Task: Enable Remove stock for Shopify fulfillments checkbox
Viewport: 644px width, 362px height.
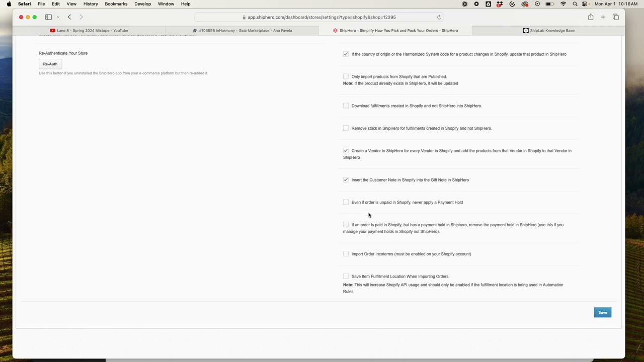Action: pyautogui.click(x=346, y=128)
